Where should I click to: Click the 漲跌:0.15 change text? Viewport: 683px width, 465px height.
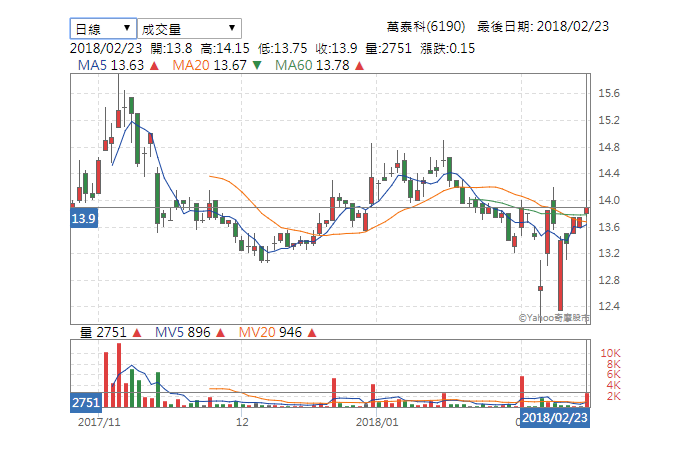(x=448, y=48)
